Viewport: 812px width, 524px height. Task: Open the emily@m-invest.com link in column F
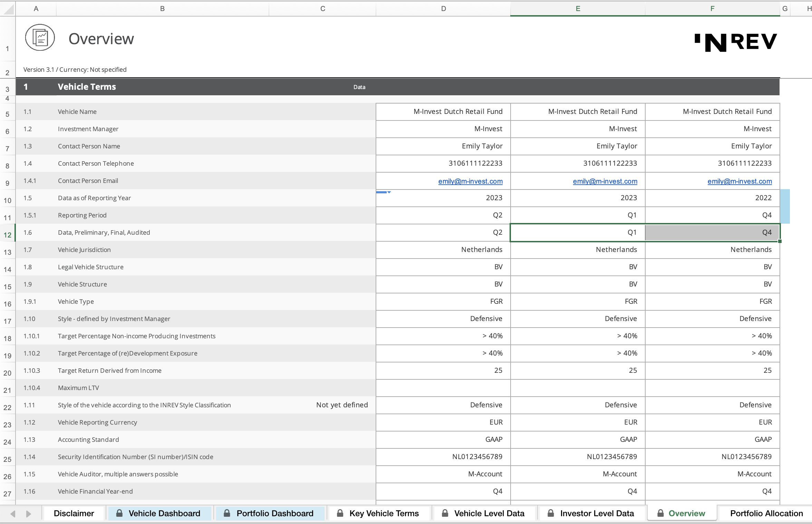(739, 181)
